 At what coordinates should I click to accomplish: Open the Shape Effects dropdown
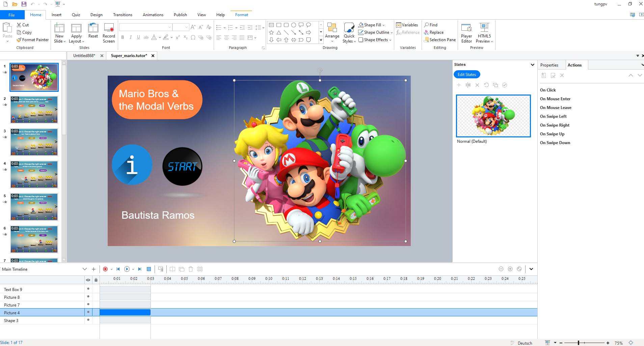(x=390, y=40)
